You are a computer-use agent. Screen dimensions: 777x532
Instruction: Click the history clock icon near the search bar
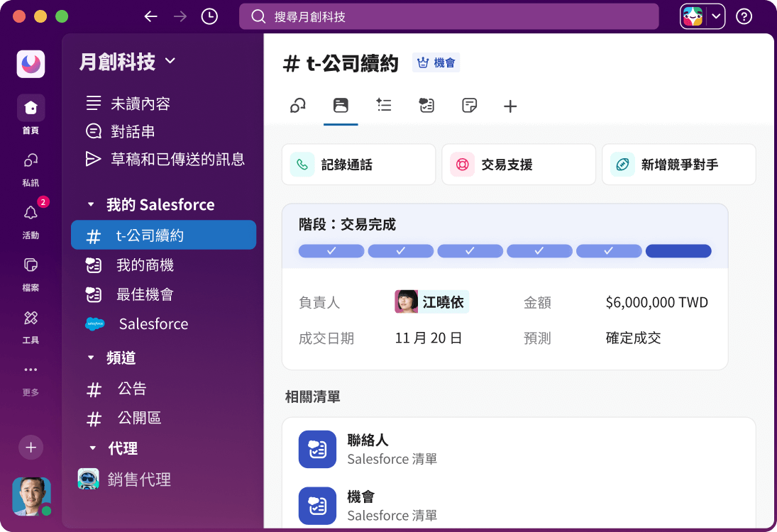click(x=209, y=16)
